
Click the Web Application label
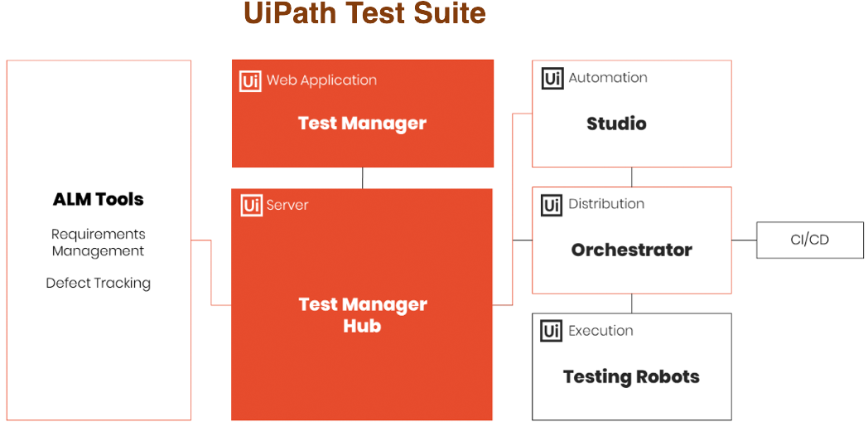[321, 80]
